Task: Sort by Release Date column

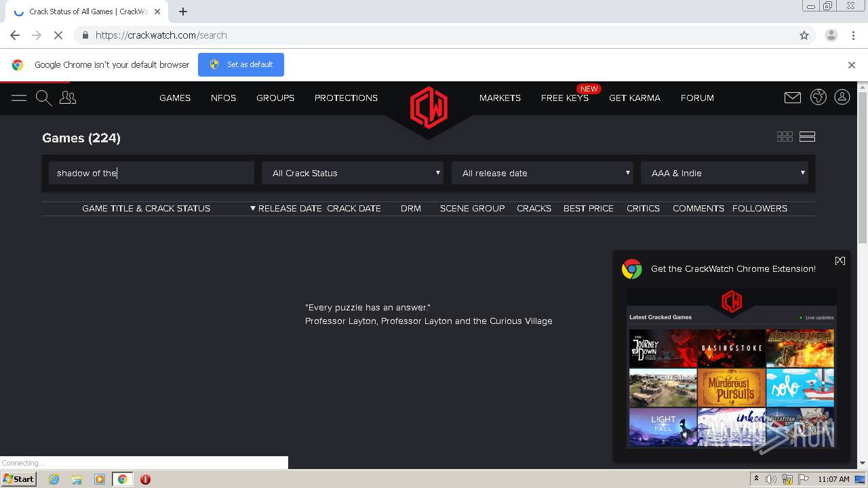Action: [285, 208]
